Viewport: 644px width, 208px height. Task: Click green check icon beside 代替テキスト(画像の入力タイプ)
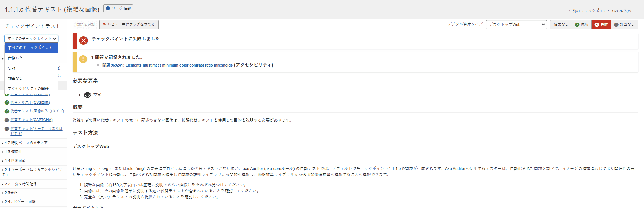click(7, 111)
